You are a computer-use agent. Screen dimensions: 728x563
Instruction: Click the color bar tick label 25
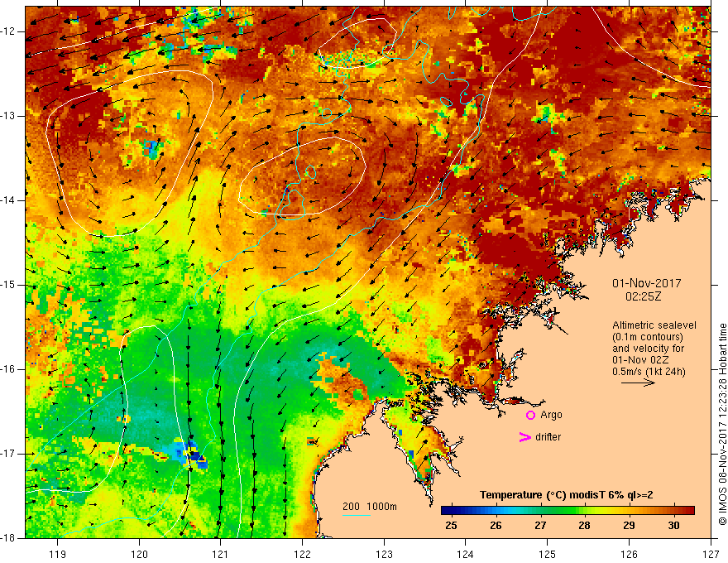click(x=451, y=526)
